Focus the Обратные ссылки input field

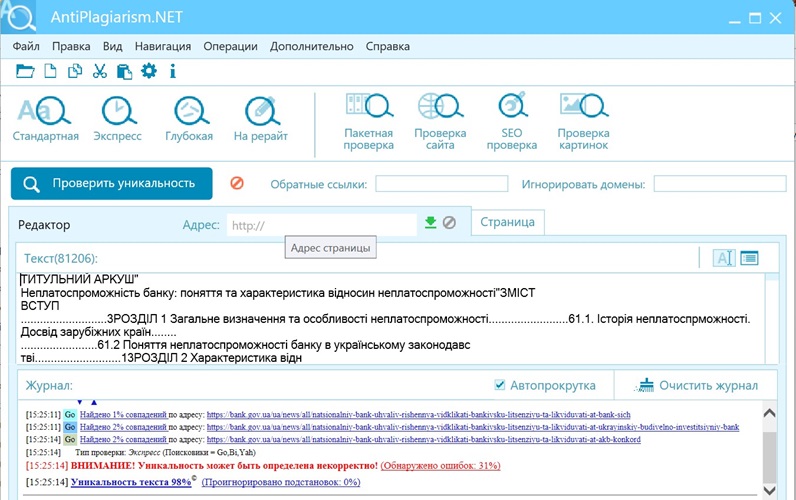[442, 184]
